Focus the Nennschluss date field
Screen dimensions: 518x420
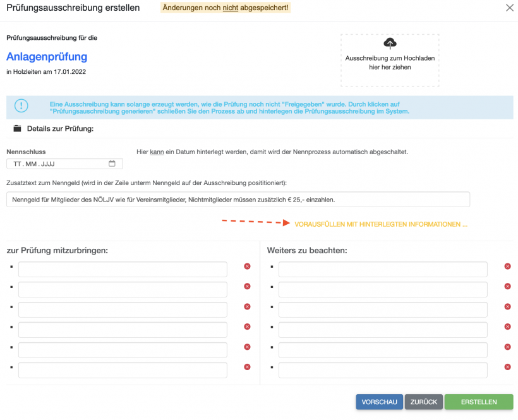click(57, 164)
